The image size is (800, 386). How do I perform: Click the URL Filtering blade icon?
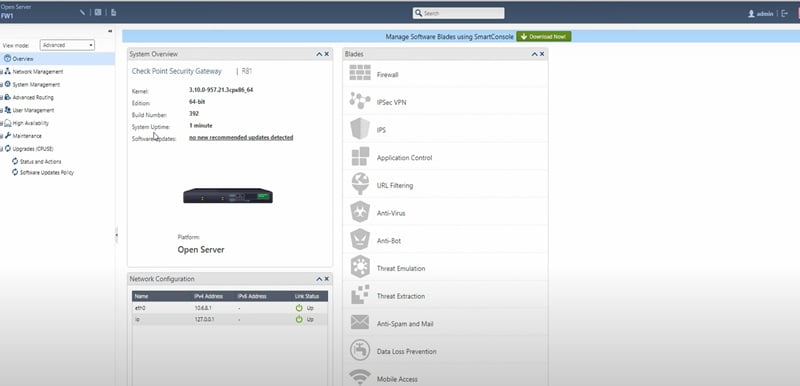360,184
